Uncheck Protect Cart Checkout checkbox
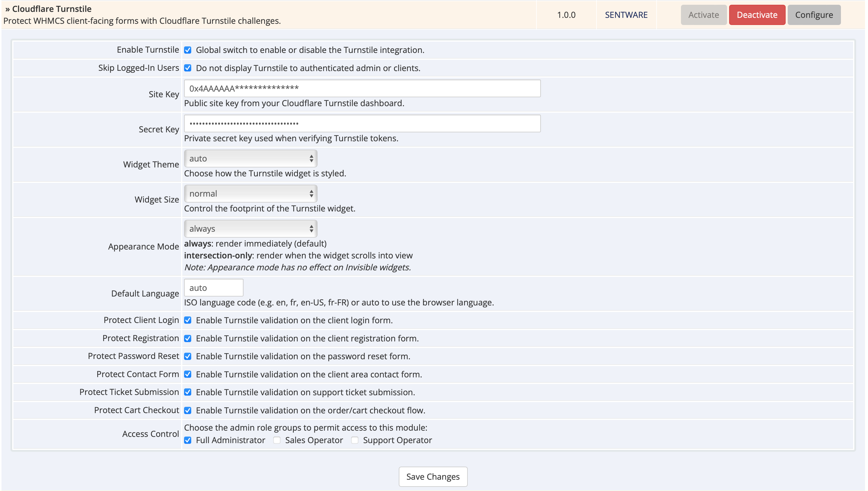The height and width of the screenshot is (491, 868). [x=188, y=410]
